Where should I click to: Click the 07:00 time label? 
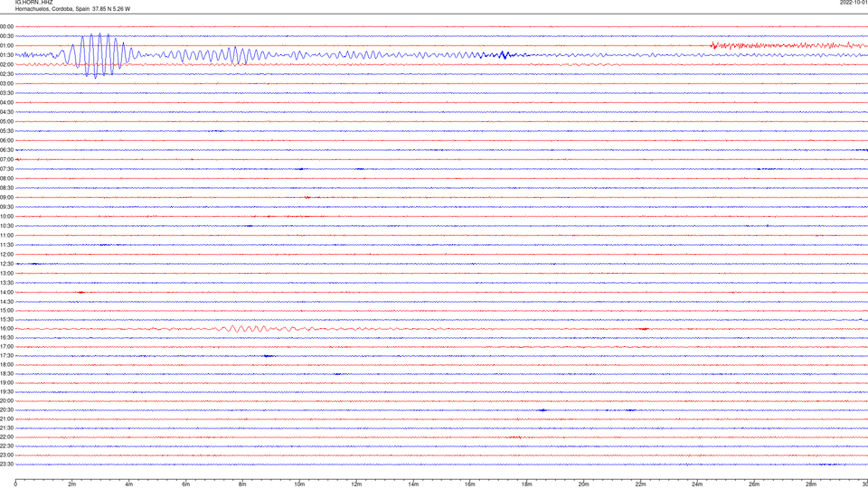[6, 159]
